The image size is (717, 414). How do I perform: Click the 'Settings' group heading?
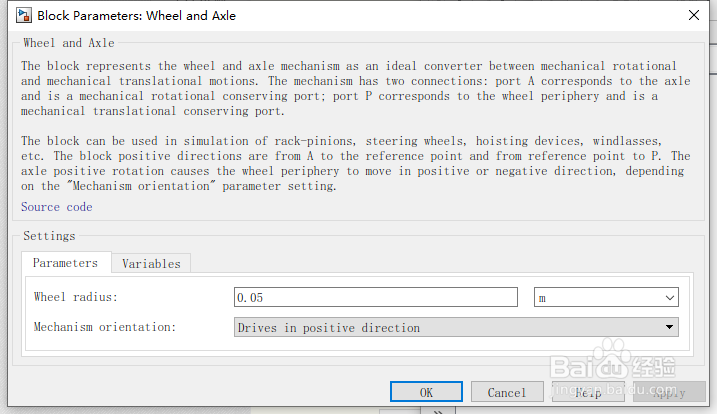[49, 236]
